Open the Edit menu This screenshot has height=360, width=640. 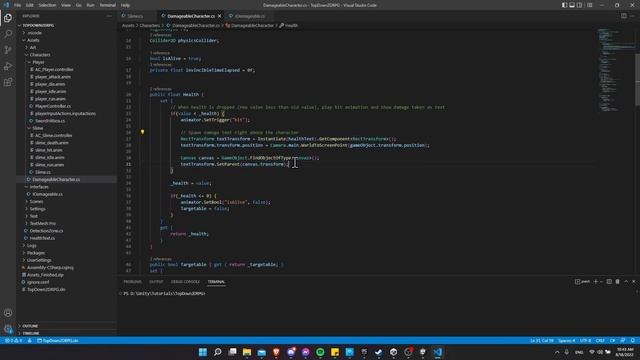29,5
